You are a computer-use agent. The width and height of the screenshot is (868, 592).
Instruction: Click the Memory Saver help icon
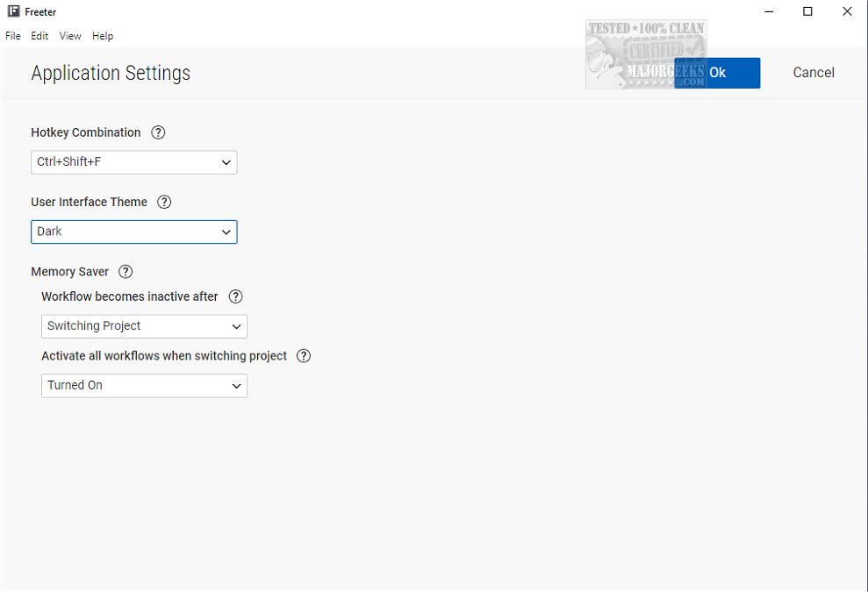[x=126, y=272]
